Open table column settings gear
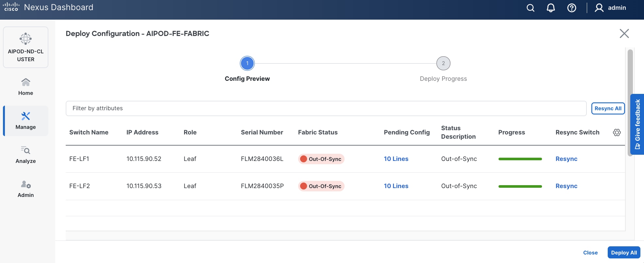Image resolution: width=644 pixels, height=263 pixels. click(617, 132)
